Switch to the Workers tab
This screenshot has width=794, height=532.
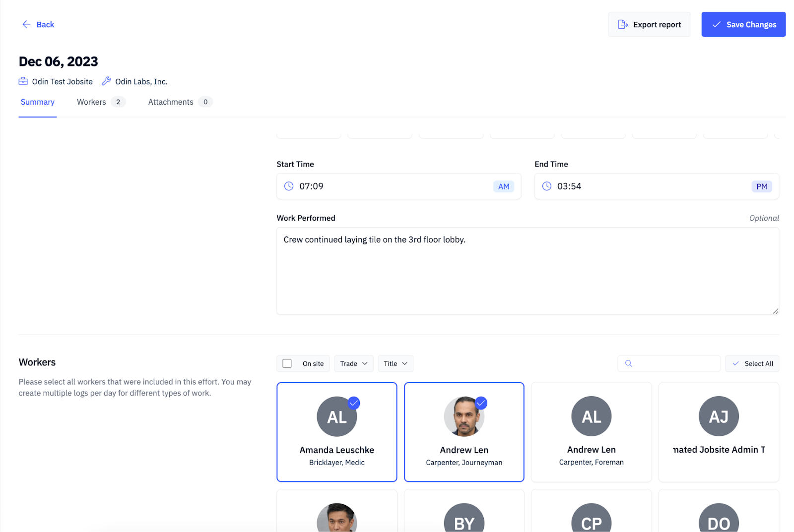pyautogui.click(x=101, y=102)
